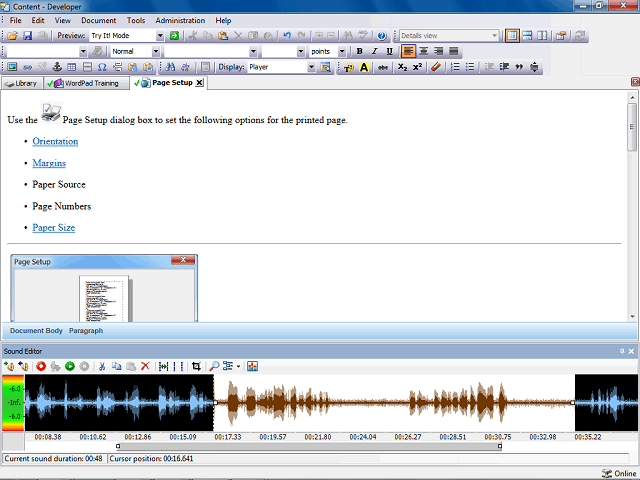The height and width of the screenshot is (480, 640).
Task: Crop the audio to the selection
Action: (196, 366)
